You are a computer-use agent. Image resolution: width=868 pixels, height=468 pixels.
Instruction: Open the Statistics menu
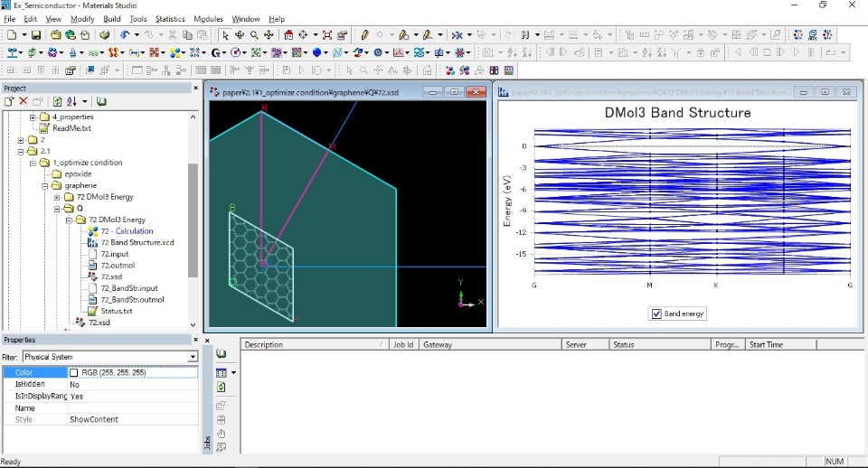pyautogui.click(x=170, y=19)
